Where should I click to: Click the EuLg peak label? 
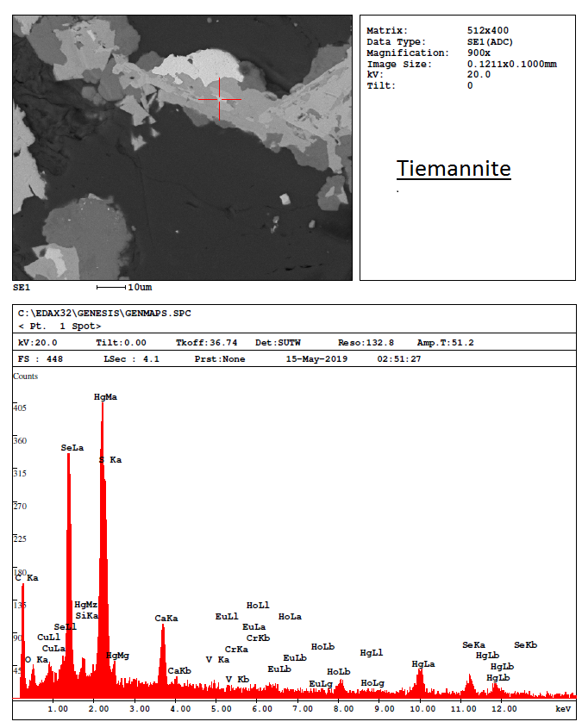click(x=321, y=683)
